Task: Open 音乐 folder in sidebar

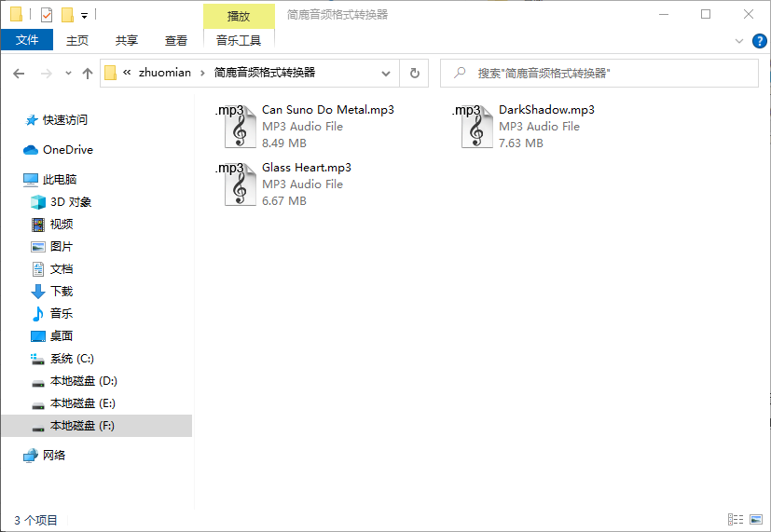Action: (62, 313)
